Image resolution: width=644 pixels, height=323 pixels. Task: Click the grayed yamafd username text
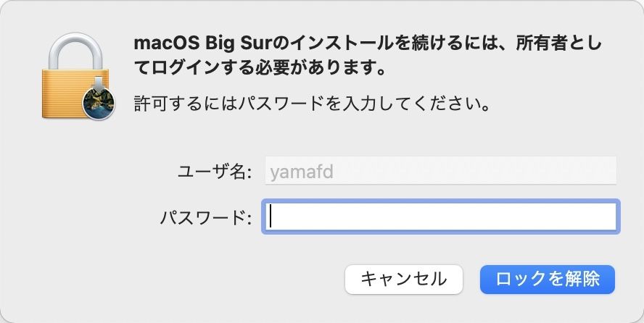click(302, 172)
